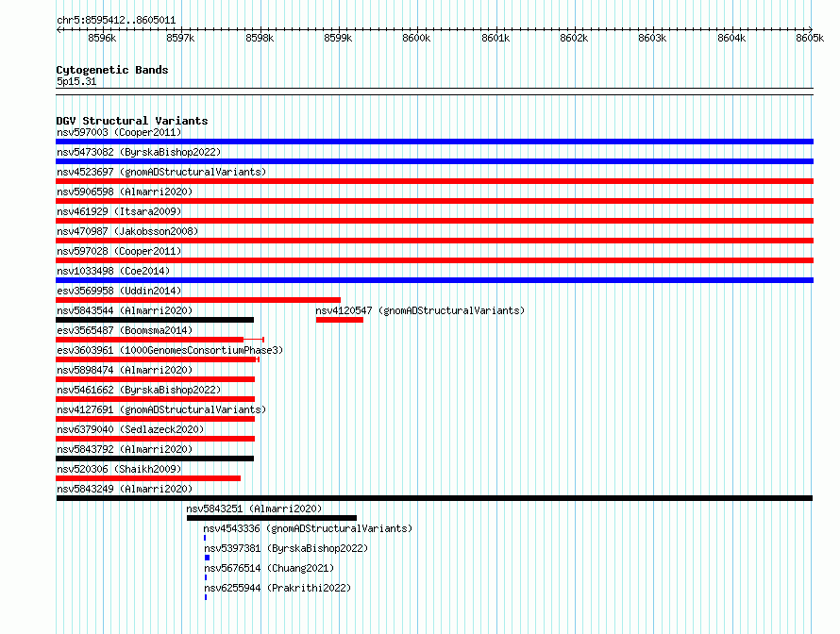840x634 pixels.
Task: Select esv3565487 (Boomsma2014) label
Action: pyautogui.click(x=125, y=330)
